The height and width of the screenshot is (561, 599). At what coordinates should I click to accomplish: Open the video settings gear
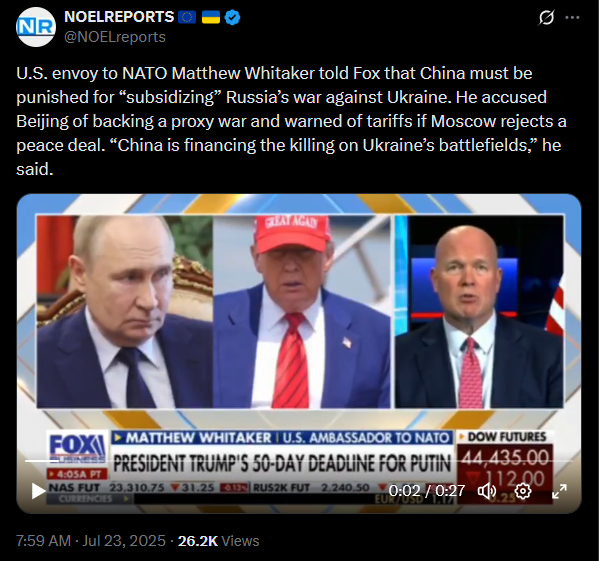pos(523,491)
